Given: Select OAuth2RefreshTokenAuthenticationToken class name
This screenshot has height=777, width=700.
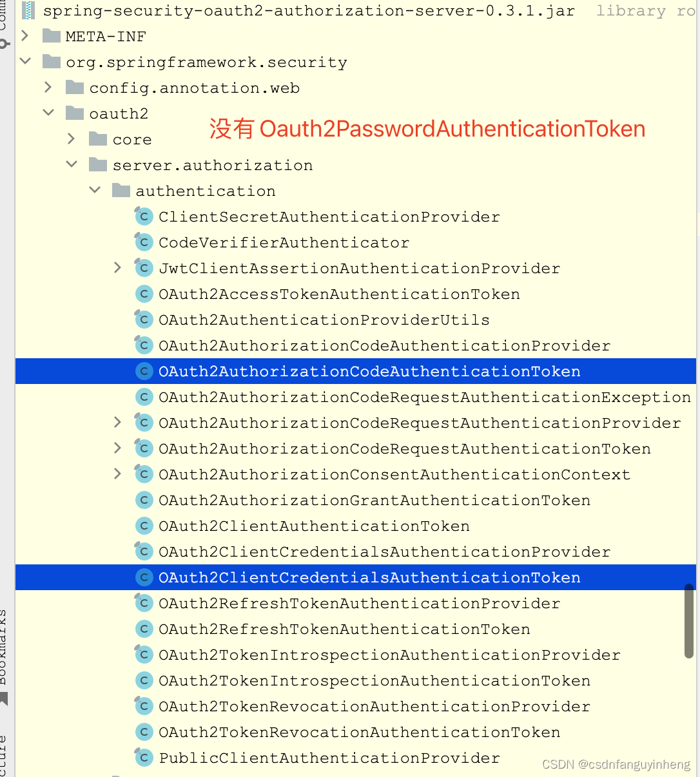Looking at the screenshot, I should pyautogui.click(x=344, y=629).
